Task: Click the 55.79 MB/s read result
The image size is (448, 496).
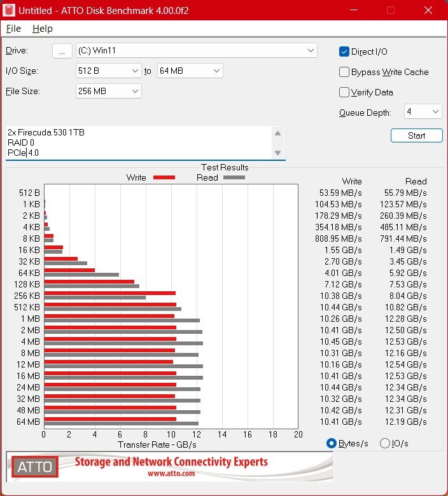Action: 405,193
